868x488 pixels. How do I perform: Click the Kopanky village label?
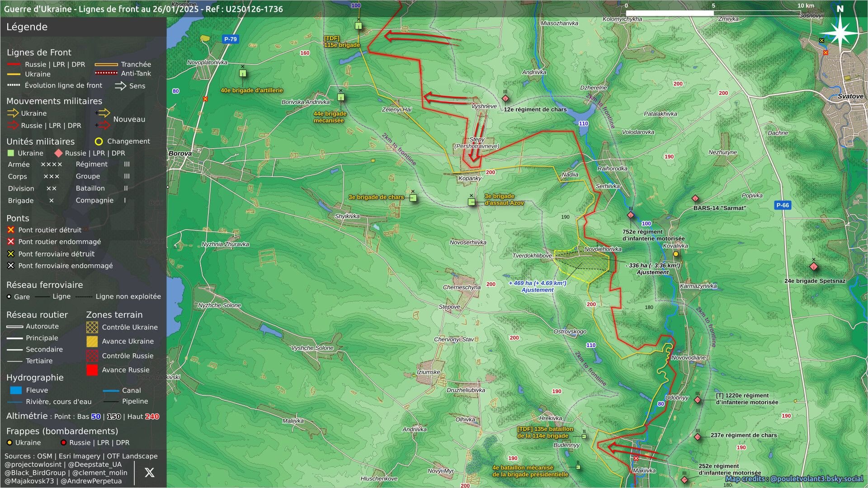pos(470,178)
